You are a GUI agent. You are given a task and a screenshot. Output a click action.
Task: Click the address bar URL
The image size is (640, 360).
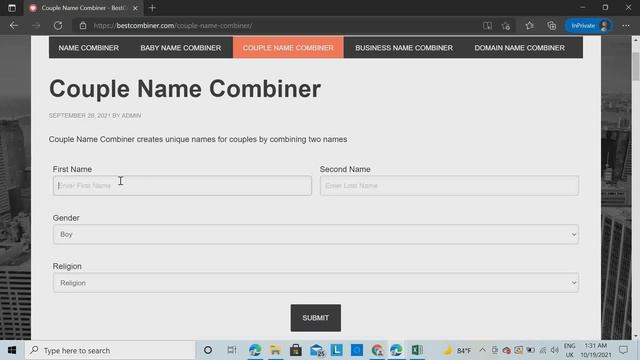[173, 25]
